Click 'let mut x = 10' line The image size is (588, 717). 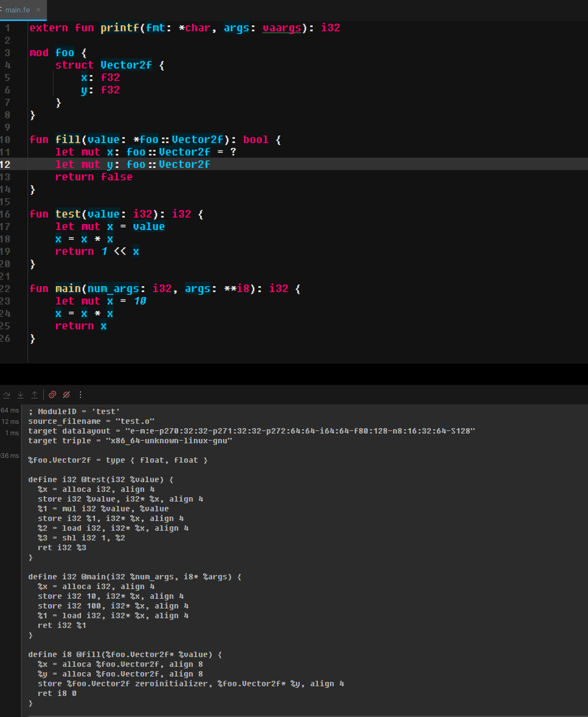click(100, 301)
